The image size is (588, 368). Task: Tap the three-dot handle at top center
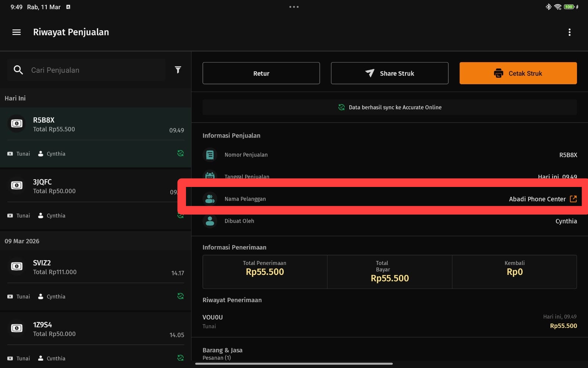click(294, 7)
